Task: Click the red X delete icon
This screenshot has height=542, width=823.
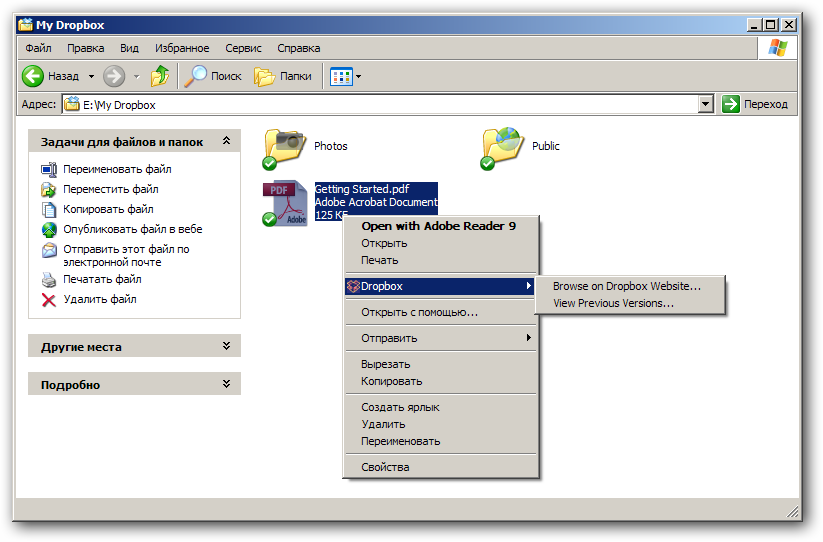Action: pos(49,300)
